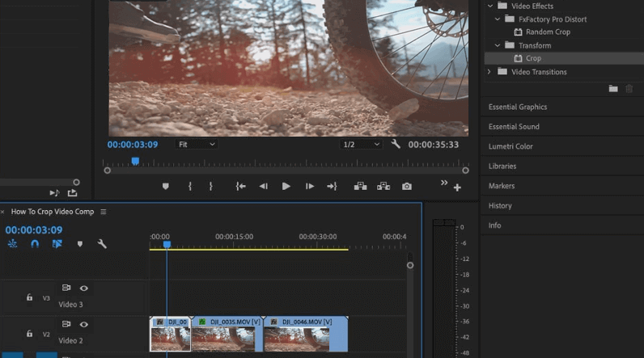The image size is (644, 358).
Task: Open the Fit zoom level dropdown
Action: click(x=197, y=145)
